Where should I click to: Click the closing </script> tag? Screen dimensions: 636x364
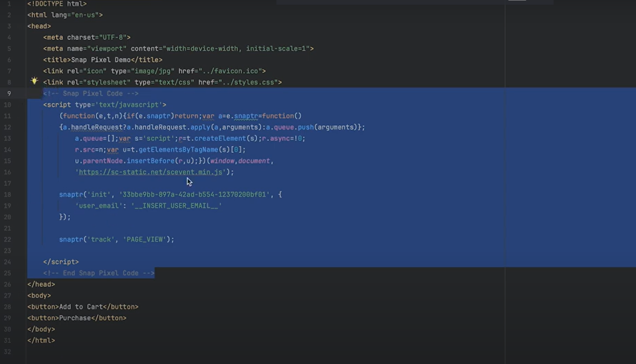[61, 262]
